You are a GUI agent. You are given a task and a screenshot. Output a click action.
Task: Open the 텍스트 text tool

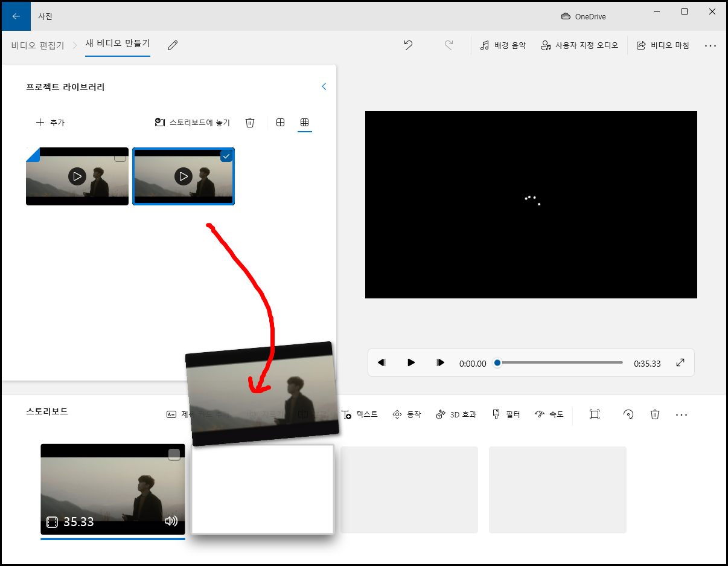pos(360,414)
